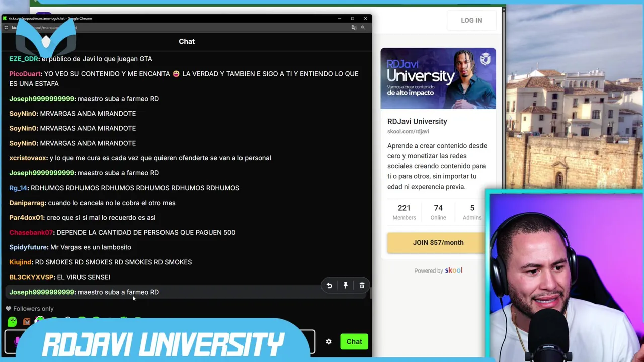
Task: Click username Rg_14 in chat
Action: 18,188
